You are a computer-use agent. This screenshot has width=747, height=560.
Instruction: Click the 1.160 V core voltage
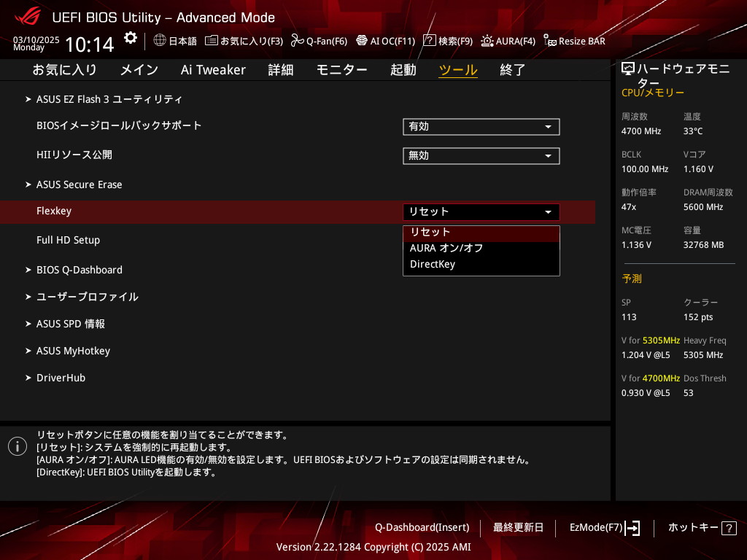[x=698, y=169]
